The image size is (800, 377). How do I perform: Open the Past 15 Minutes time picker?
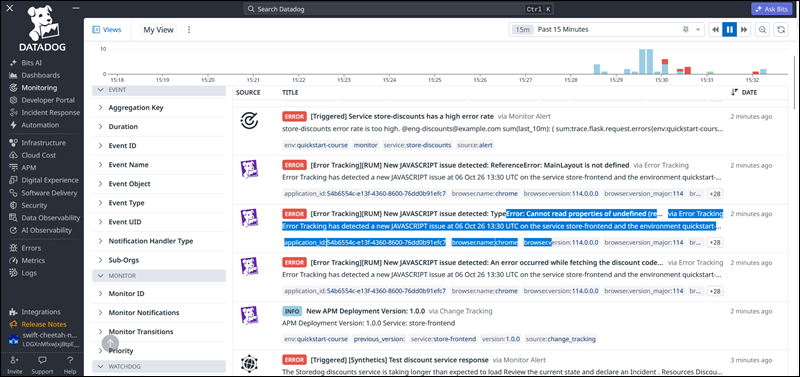click(607, 30)
